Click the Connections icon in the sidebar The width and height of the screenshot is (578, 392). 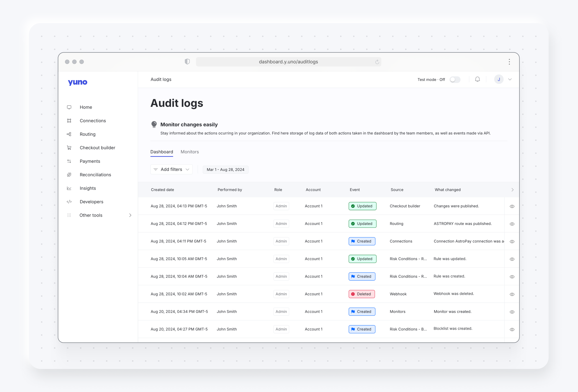click(69, 121)
